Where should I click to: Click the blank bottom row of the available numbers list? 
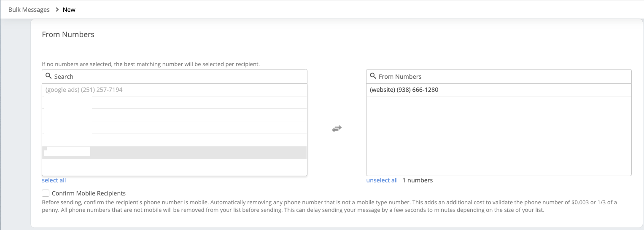(175, 167)
